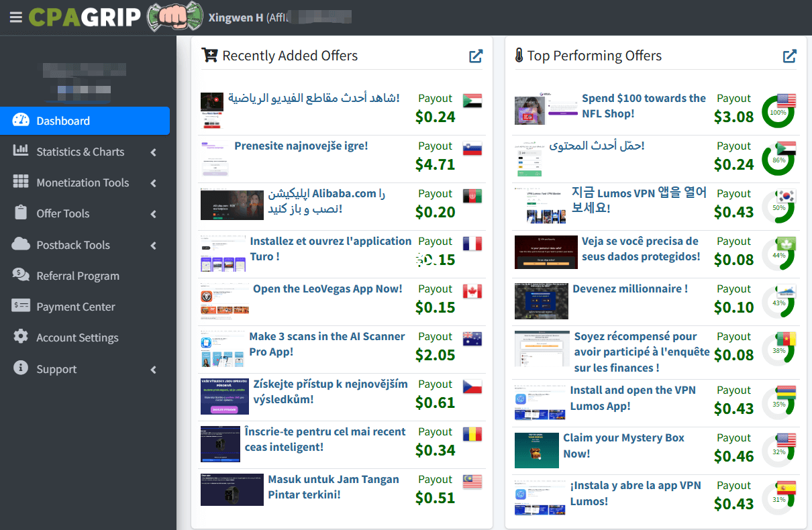
Task: Open "Spend $100 towards the NFL Shop!" offer
Action: tap(643, 106)
